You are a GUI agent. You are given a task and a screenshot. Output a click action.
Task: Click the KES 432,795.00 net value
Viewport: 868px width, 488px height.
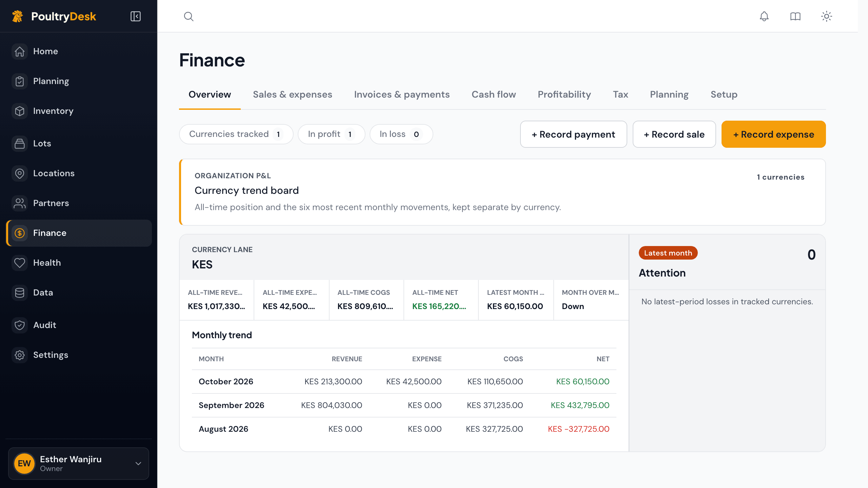tap(580, 405)
